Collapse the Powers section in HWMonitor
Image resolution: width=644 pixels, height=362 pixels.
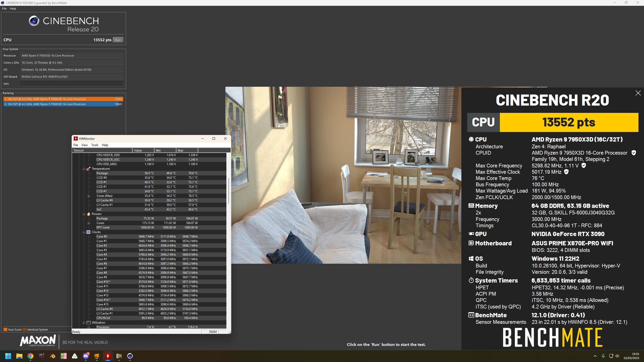point(84,214)
